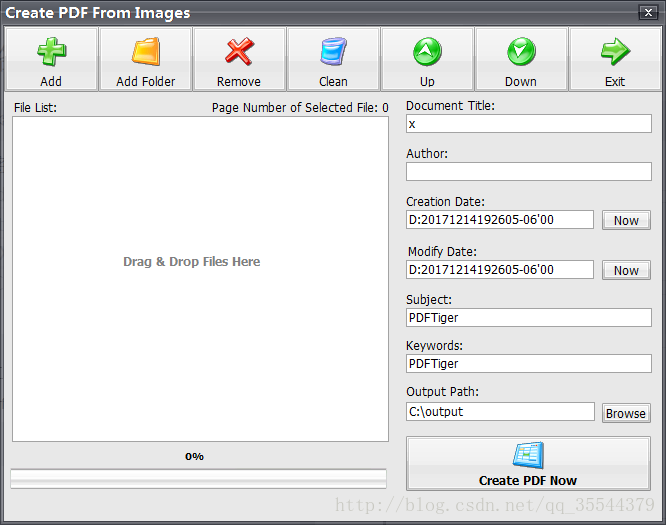Click the Subject field containing PDFTiger
Screen dimensions: 666x525
coord(528,317)
